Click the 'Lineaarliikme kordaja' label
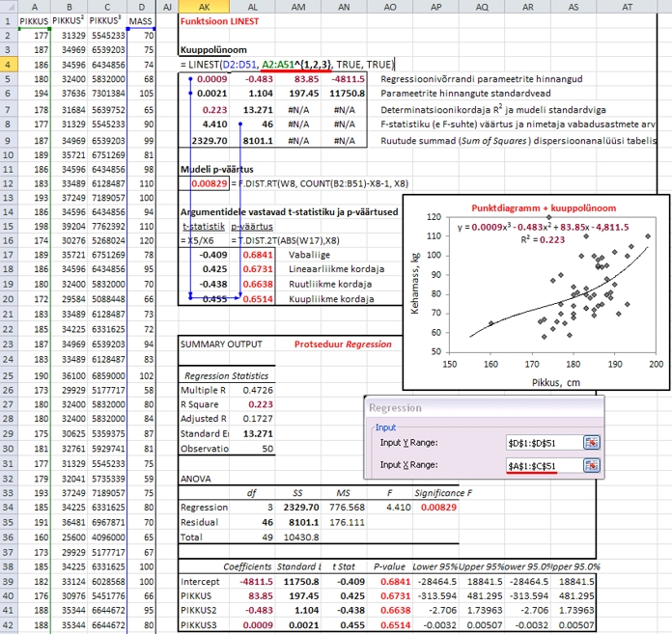The height and width of the screenshot is (634, 672). [336, 269]
